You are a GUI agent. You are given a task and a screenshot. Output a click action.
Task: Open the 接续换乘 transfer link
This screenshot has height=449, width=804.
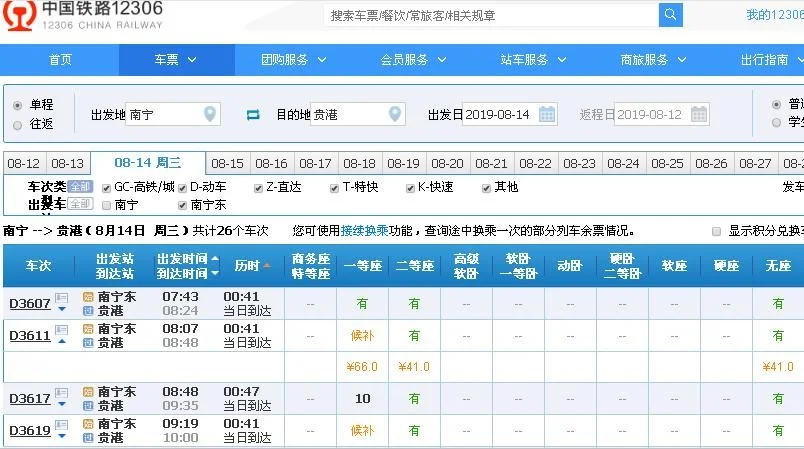coord(365,231)
